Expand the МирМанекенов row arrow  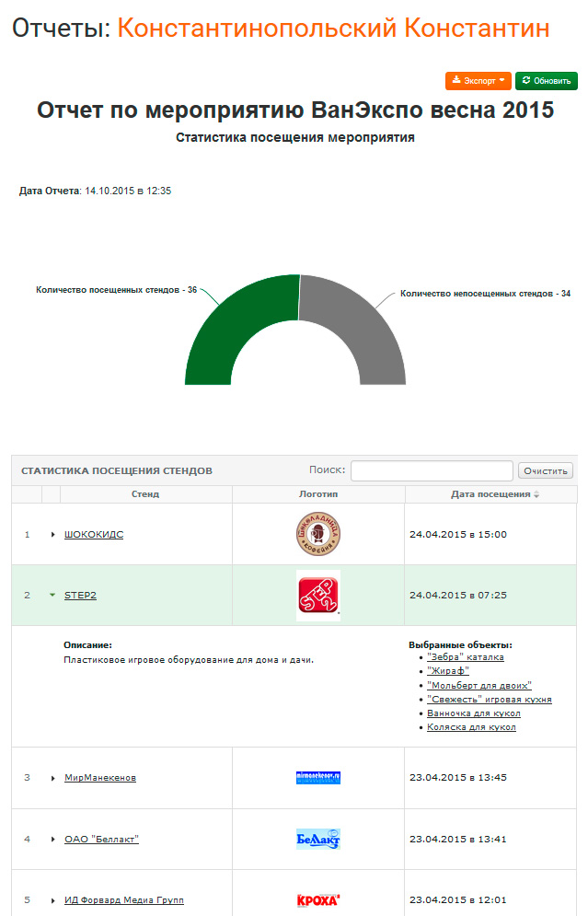(52, 779)
